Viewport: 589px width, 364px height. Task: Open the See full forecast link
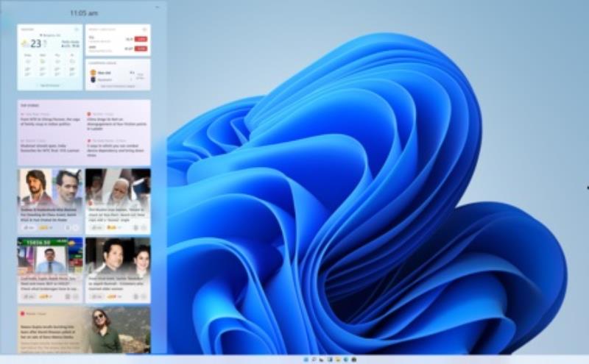click(x=49, y=85)
